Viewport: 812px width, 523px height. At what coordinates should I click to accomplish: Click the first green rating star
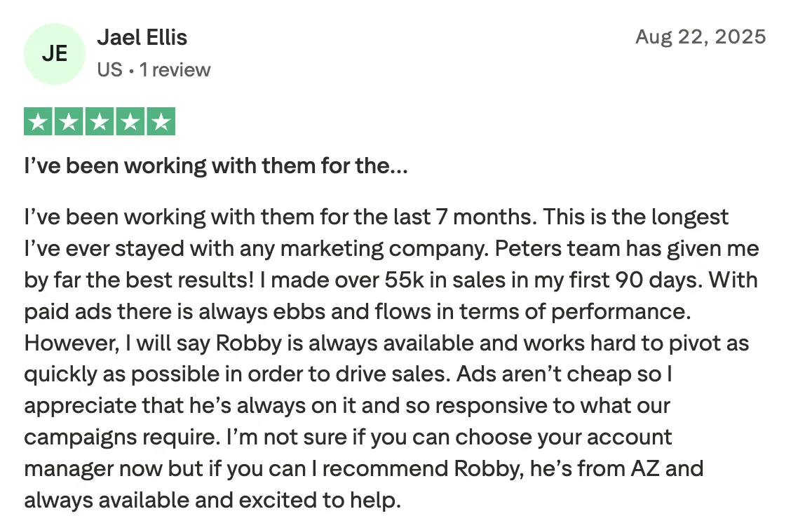[x=38, y=122]
